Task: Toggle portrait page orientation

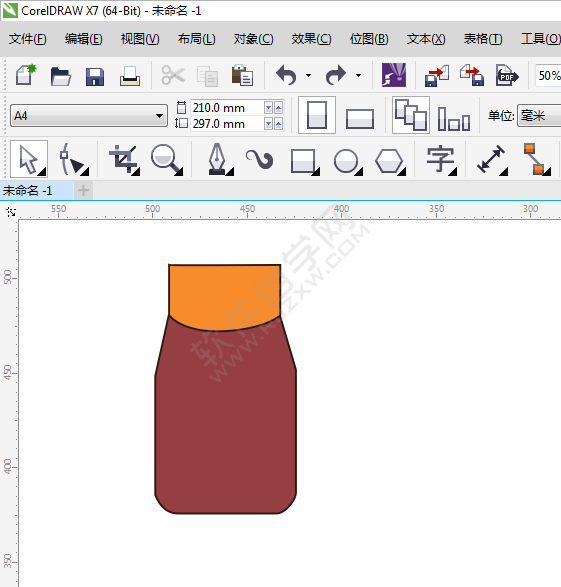Action: 317,115
